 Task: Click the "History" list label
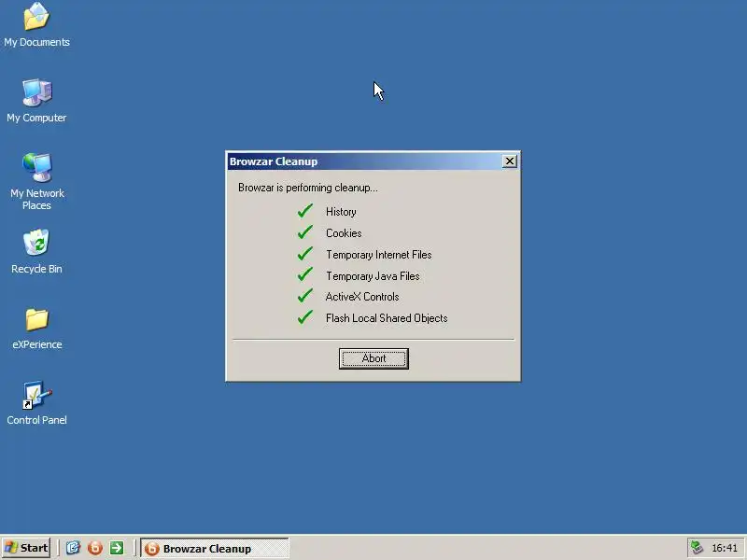pyautogui.click(x=341, y=212)
